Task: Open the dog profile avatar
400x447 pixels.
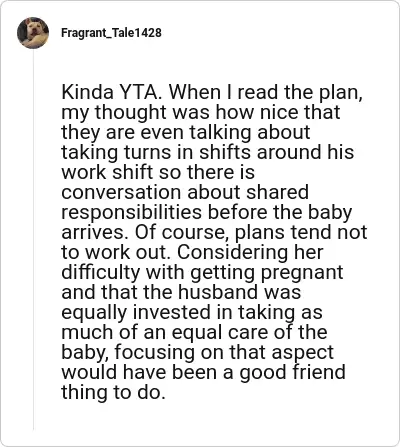Action: (x=33, y=33)
